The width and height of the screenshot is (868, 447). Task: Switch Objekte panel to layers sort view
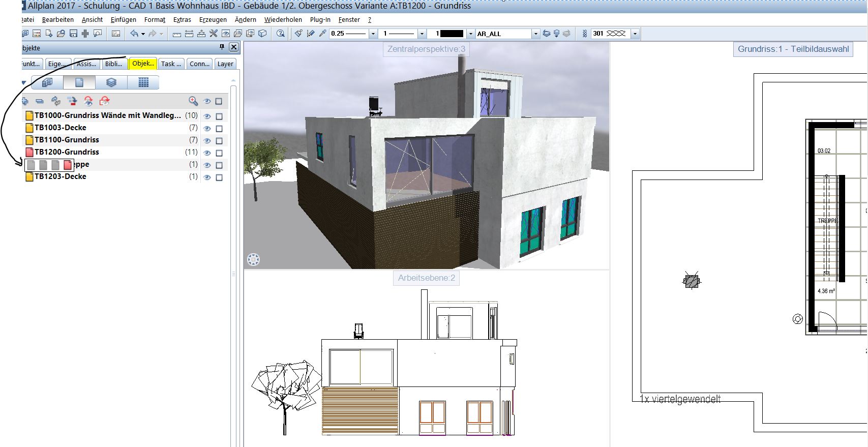(111, 82)
